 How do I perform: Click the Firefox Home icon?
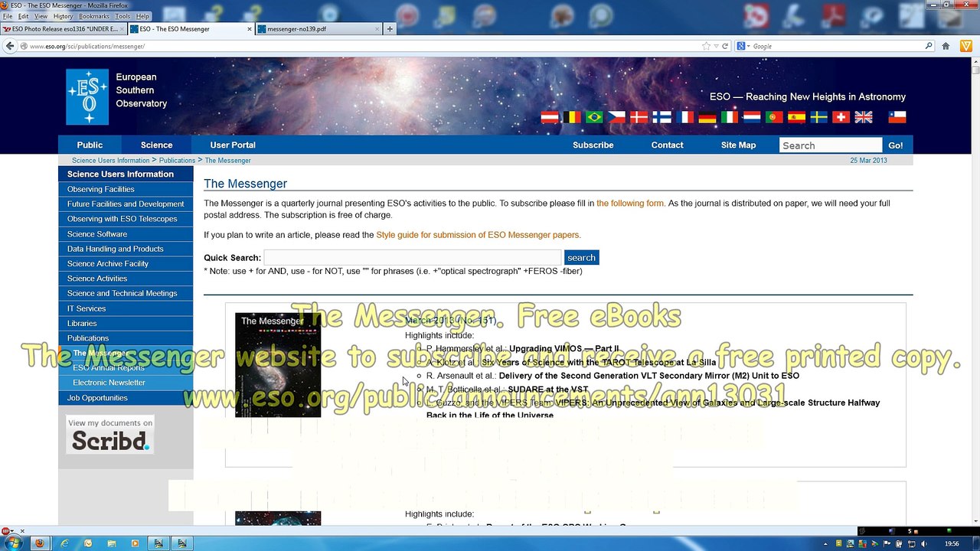[946, 46]
